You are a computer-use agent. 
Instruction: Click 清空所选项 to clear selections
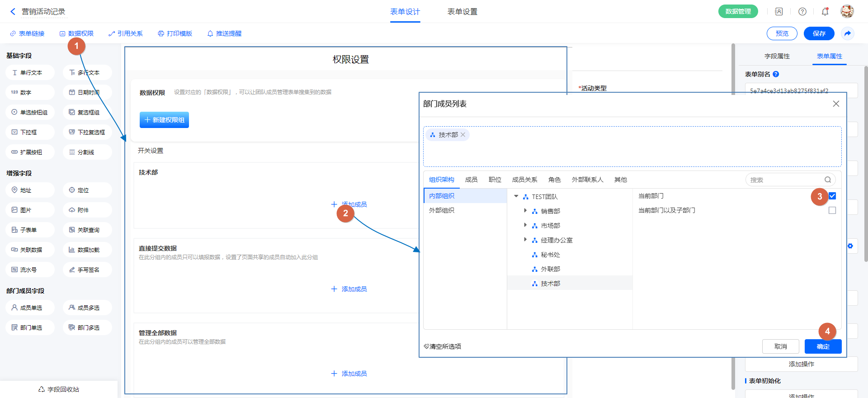[x=443, y=346]
